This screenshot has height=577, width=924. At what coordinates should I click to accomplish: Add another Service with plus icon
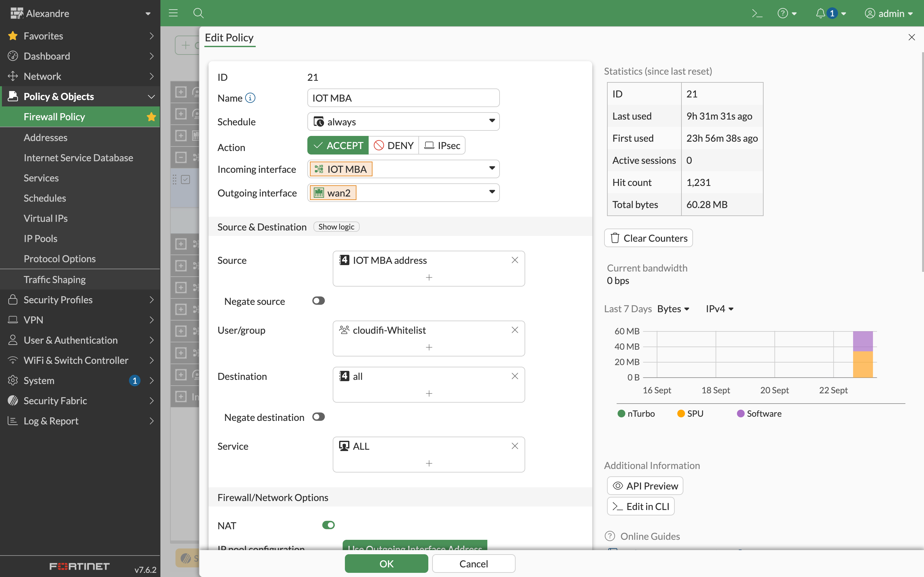[429, 463]
